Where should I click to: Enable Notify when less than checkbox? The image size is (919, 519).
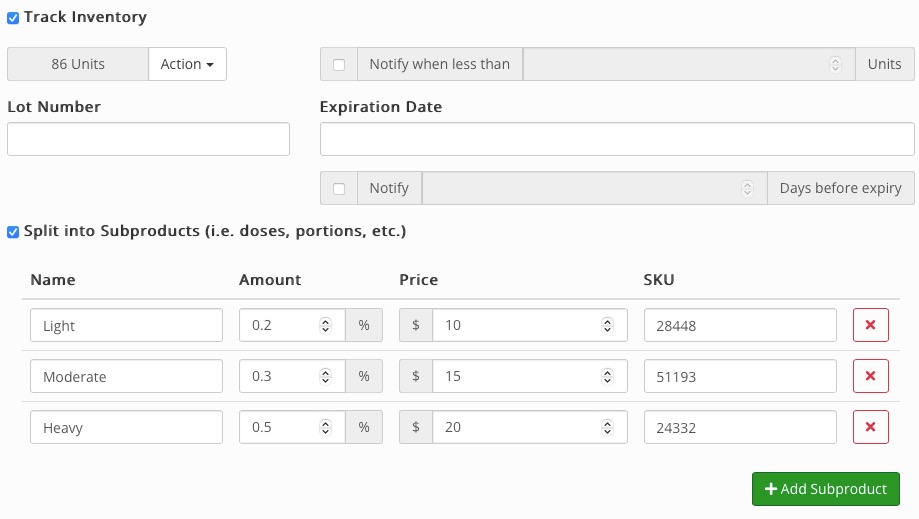point(339,64)
